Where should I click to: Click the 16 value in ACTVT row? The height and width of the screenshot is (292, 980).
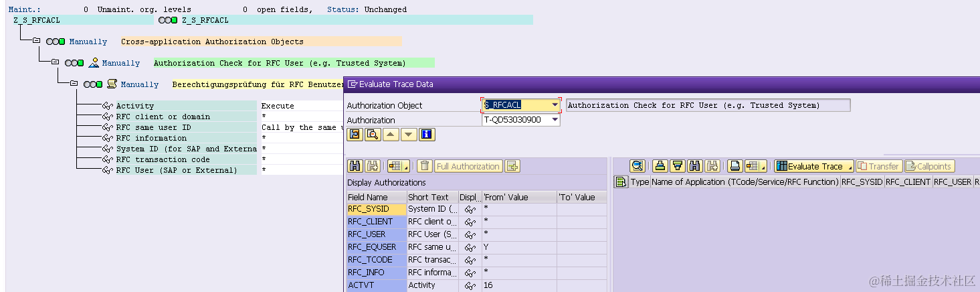coord(488,285)
